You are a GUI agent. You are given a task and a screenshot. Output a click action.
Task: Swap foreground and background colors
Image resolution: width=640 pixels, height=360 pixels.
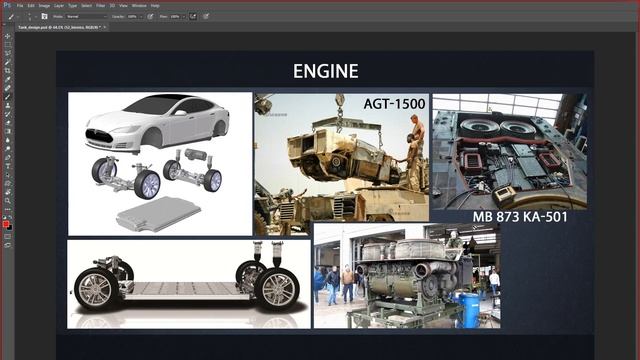click(x=11, y=218)
